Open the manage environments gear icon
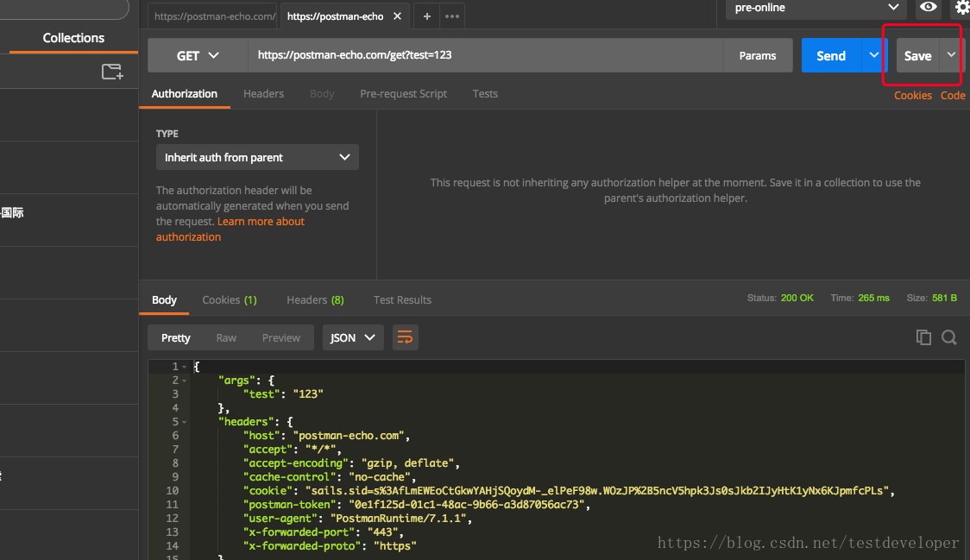The height and width of the screenshot is (560, 970). 961,8
